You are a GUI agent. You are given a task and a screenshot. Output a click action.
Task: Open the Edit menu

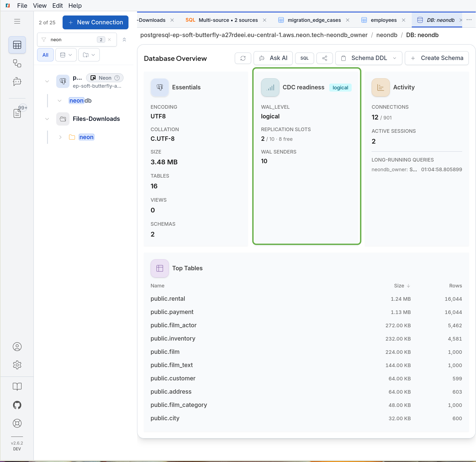pos(58,6)
